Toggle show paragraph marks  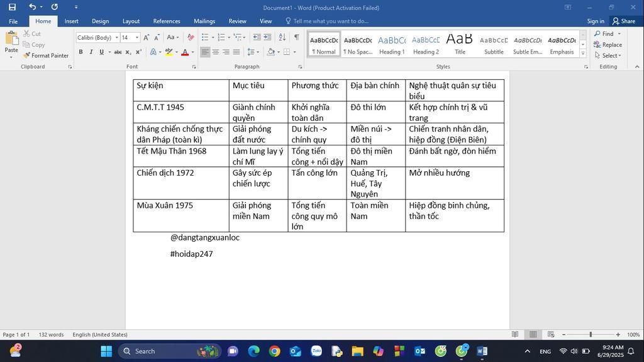coord(296,37)
